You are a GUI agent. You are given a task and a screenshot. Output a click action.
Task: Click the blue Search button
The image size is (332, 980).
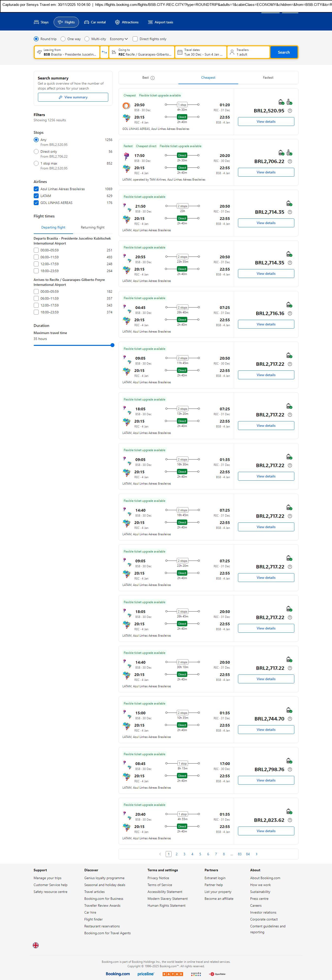(284, 52)
